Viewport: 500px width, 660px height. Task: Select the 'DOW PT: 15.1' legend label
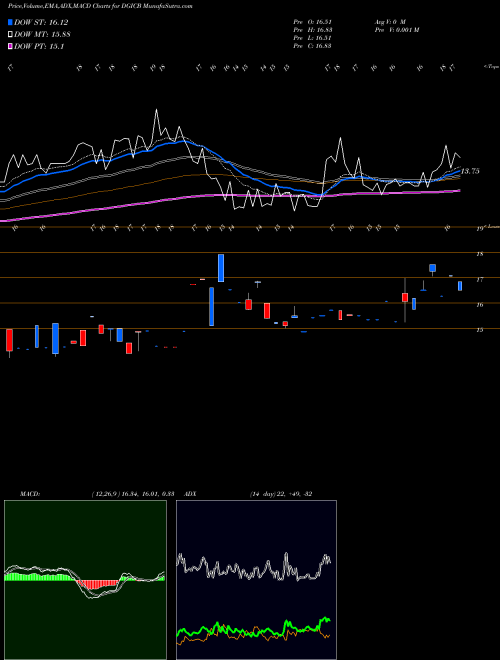click(39, 46)
